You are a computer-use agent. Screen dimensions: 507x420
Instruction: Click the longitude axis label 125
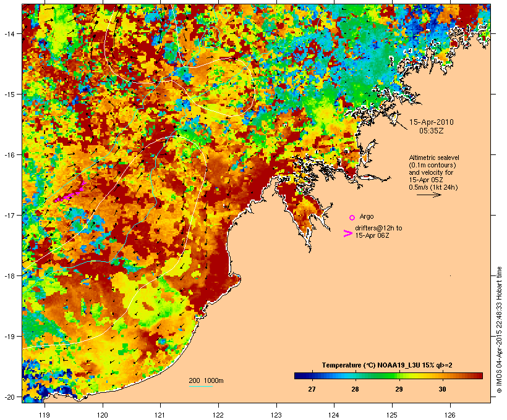392,415
